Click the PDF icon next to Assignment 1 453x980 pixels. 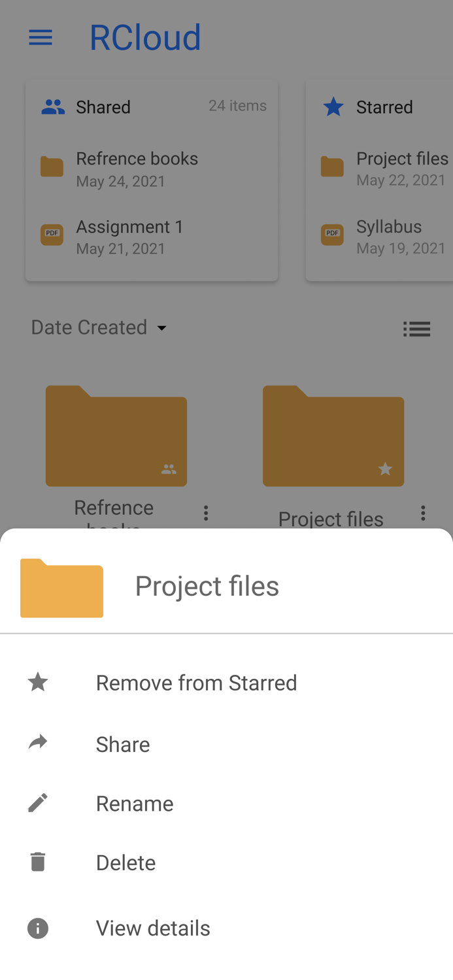51,234
